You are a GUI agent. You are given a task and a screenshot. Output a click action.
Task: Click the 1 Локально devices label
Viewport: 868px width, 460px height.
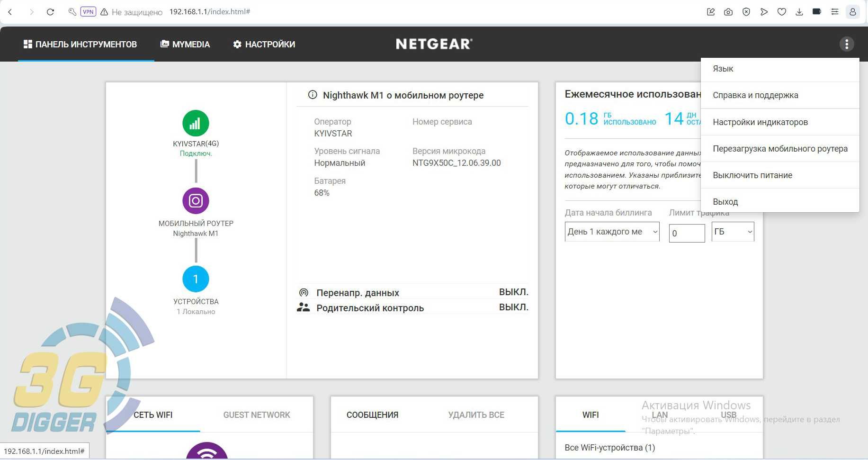196,312
